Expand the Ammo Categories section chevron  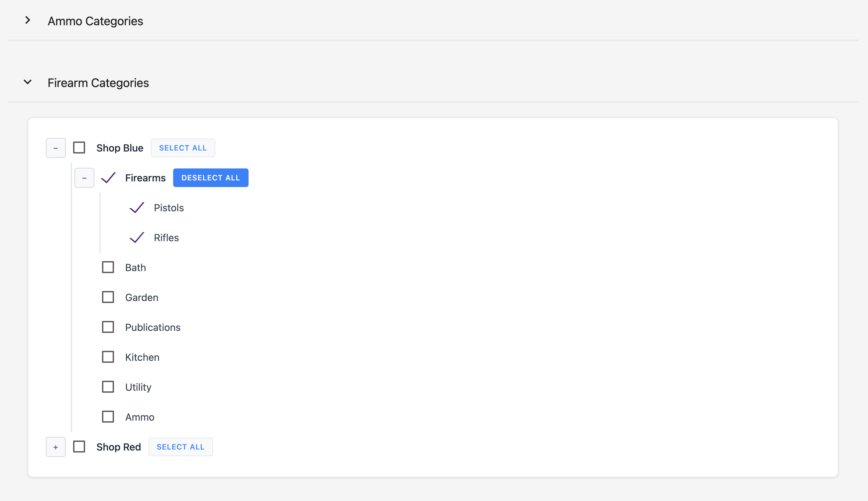tap(28, 21)
